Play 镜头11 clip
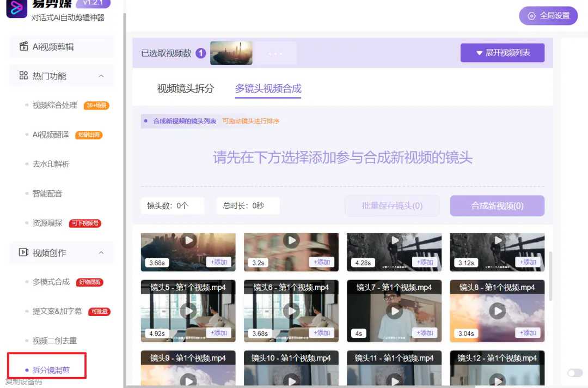 click(395, 380)
